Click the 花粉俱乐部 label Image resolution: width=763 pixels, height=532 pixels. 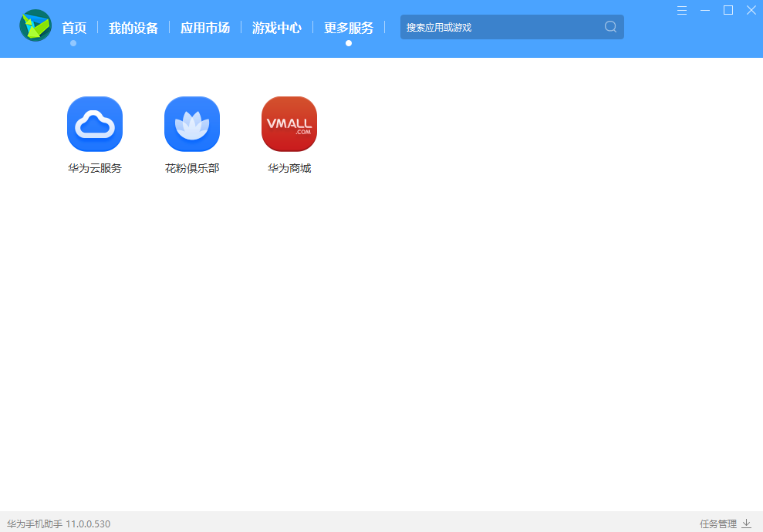(192, 168)
